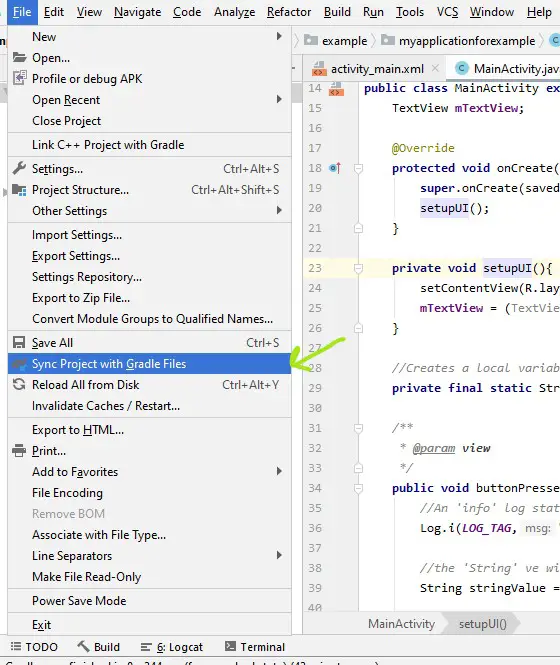
Task: Collapse the setupUI method fold on line 23
Action: pos(358,268)
